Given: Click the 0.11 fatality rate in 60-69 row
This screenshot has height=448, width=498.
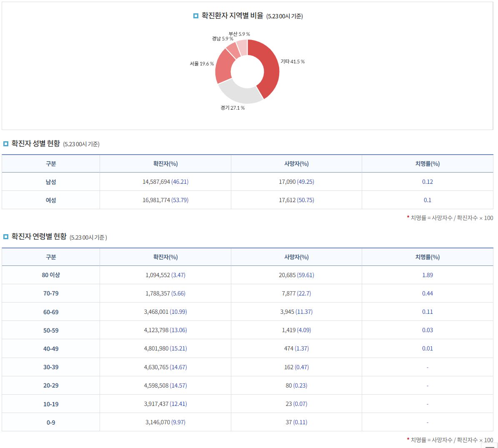Looking at the screenshot, I should click(428, 312).
